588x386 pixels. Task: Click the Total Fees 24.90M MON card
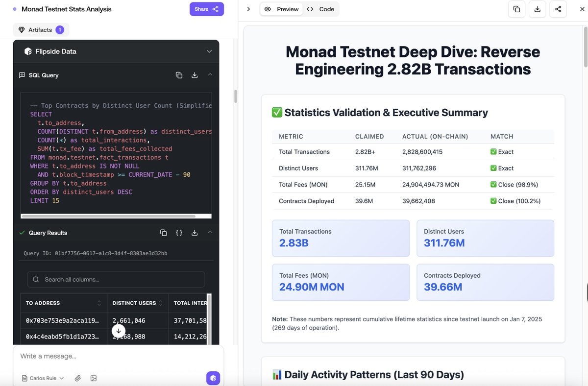(341, 282)
